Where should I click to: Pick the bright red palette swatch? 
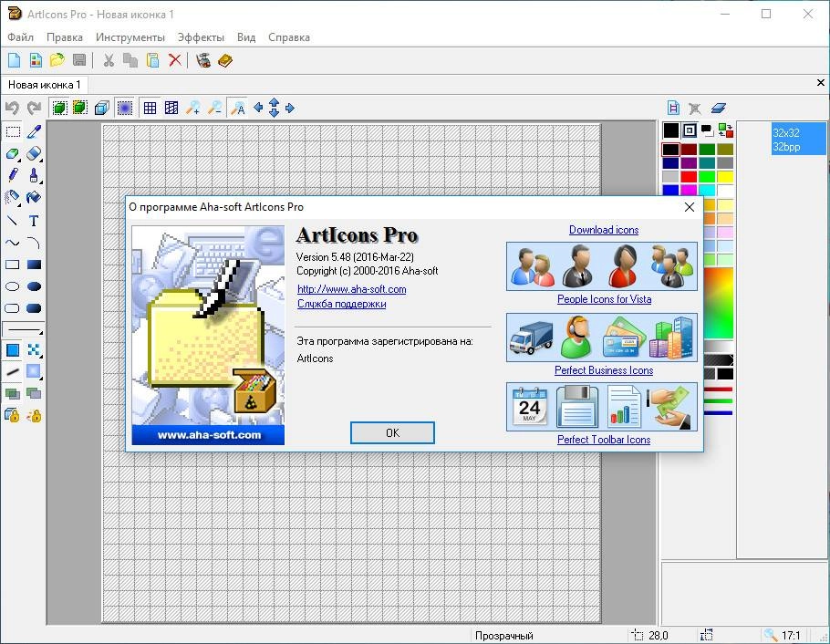689,176
